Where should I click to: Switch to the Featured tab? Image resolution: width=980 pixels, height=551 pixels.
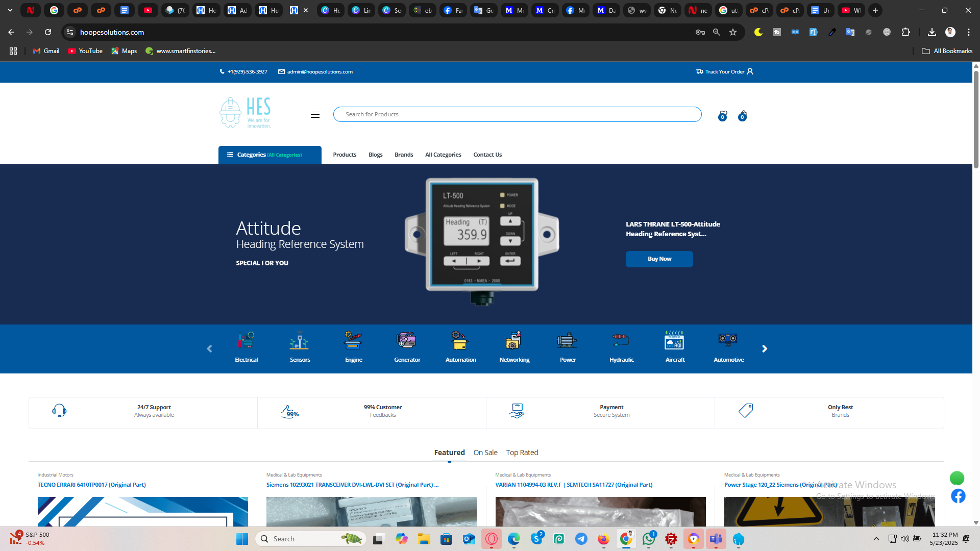click(449, 453)
